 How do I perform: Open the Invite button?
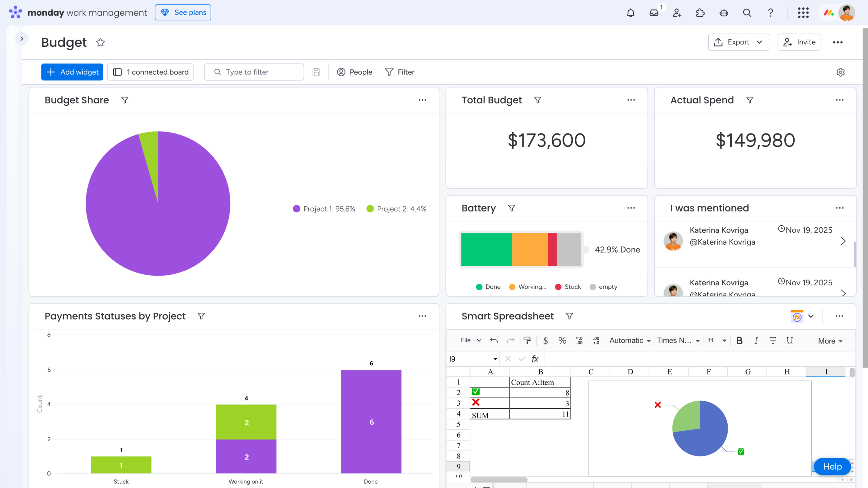(x=799, y=42)
